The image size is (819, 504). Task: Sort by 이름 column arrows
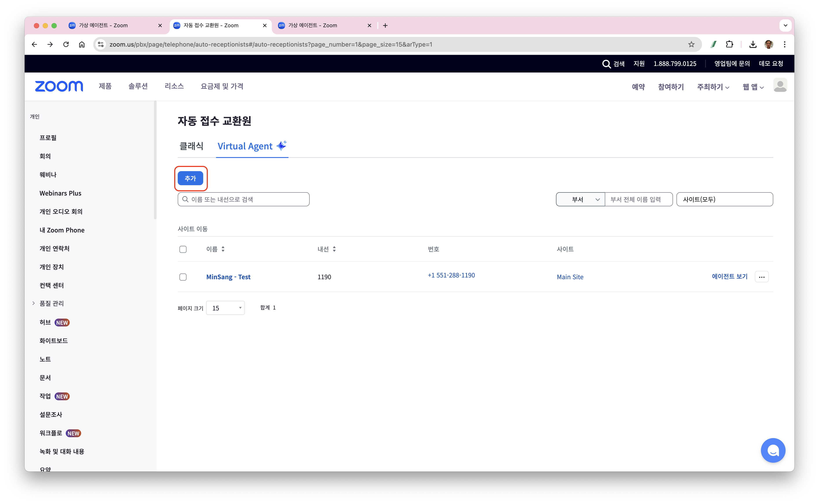click(x=223, y=249)
